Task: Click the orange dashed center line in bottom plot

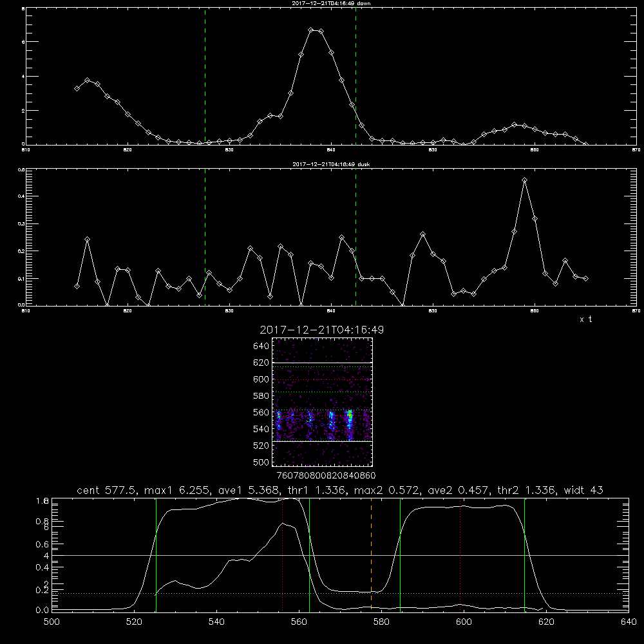Action: 372,554
